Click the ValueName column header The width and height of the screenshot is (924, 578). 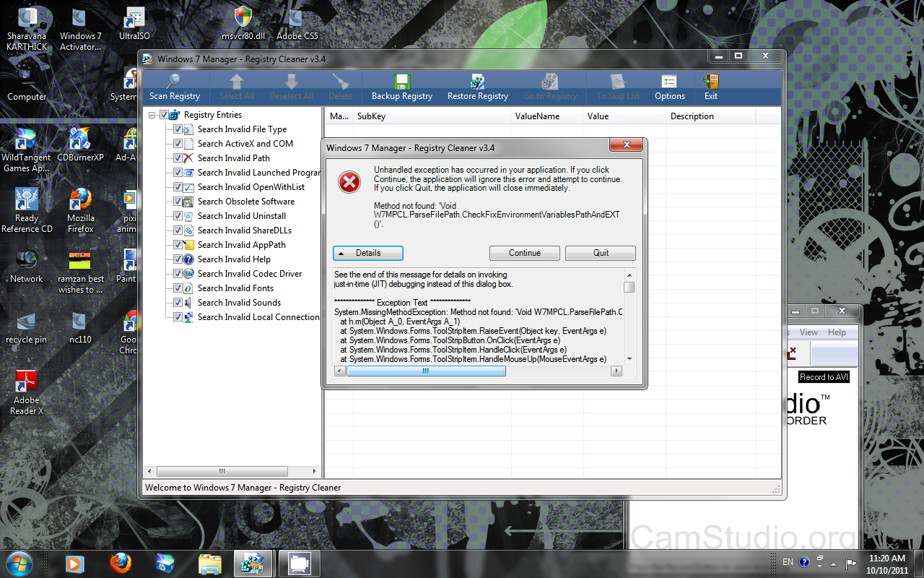pos(546,116)
